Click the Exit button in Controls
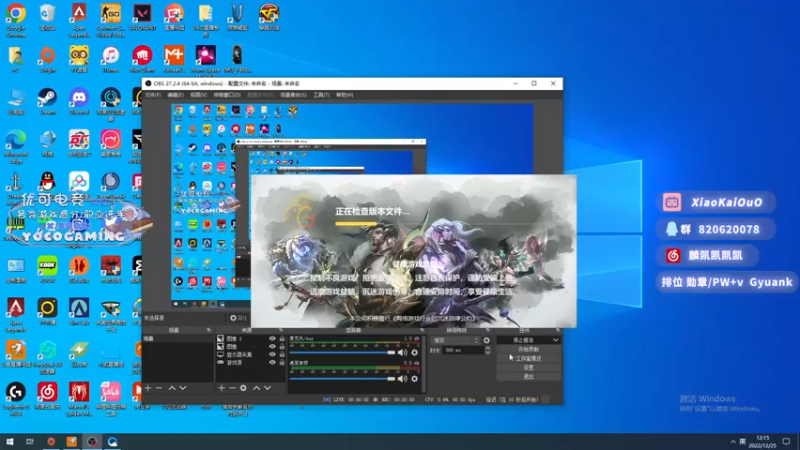This screenshot has height=450, width=800. [529, 377]
